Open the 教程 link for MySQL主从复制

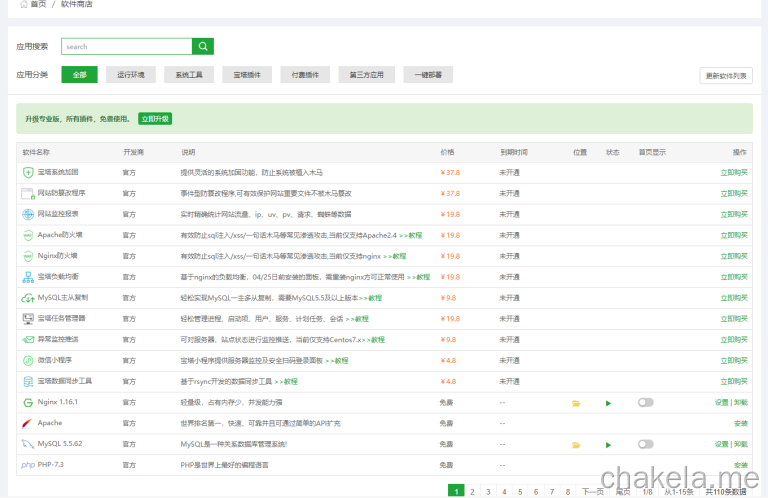click(x=371, y=298)
